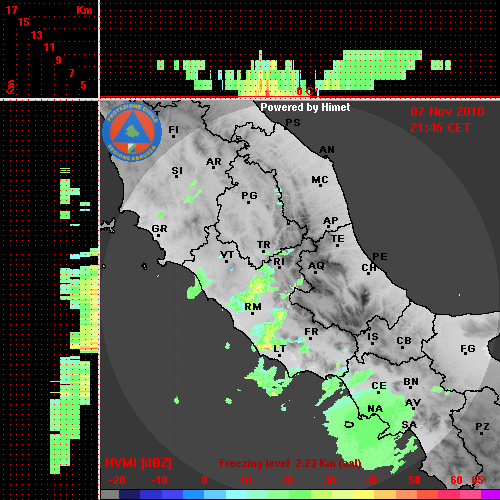Click the AN city marker on coast
This screenshot has width=500, height=500.
pyautogui.click(x=326, y=156)
